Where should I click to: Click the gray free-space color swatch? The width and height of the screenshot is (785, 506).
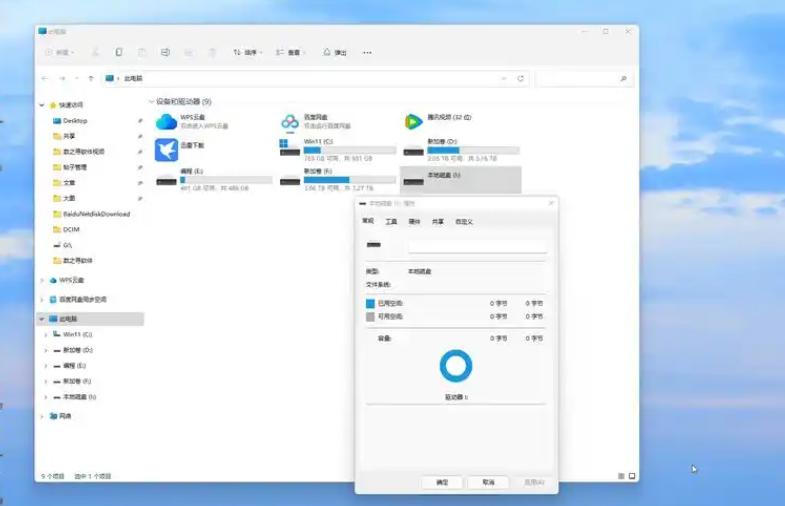[x=370, y=317]
